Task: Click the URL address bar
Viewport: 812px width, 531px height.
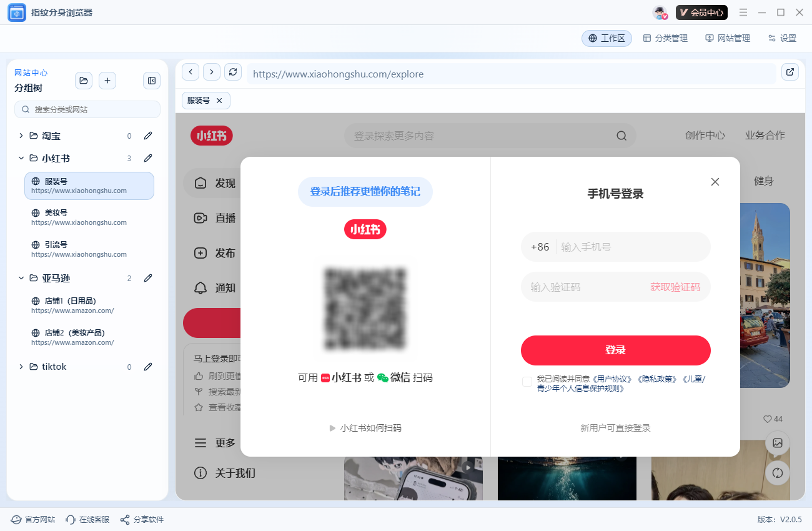Action: tap(511, 74)
